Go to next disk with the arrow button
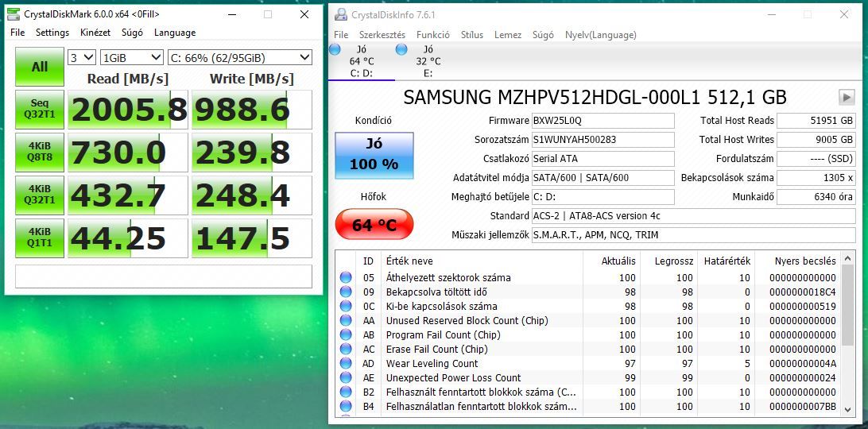Viewport: 868px width, 429px height. [847, 98]
